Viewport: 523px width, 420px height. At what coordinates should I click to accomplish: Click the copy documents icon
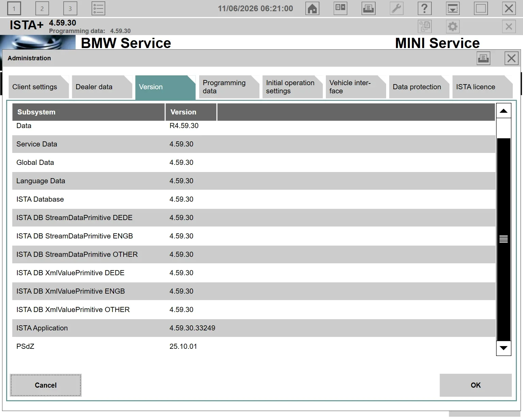(x=425, y=26)
